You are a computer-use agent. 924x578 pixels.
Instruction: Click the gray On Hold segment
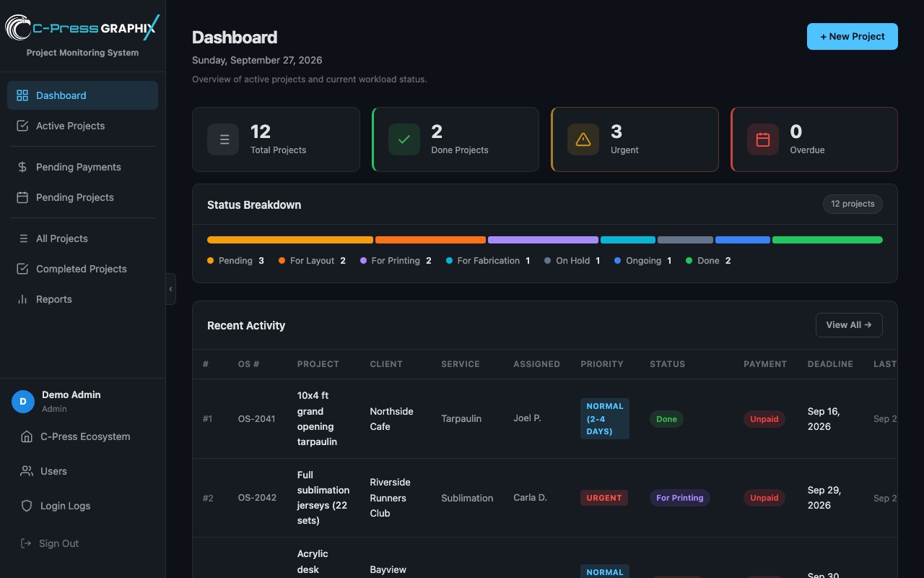point(685,240)
